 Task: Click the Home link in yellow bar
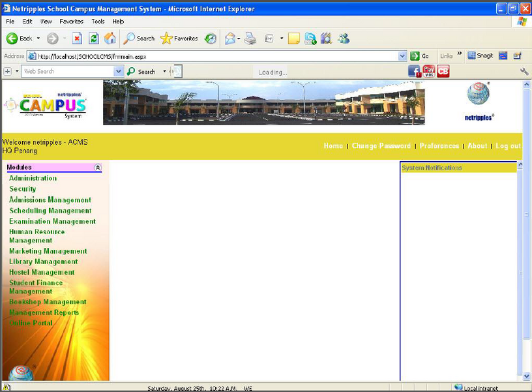333,145
